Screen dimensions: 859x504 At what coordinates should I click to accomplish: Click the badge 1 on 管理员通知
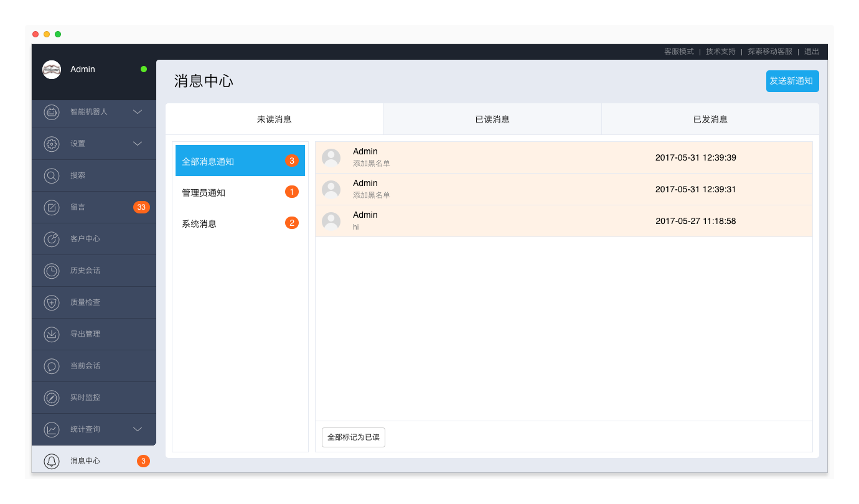[x=292, y=192]
